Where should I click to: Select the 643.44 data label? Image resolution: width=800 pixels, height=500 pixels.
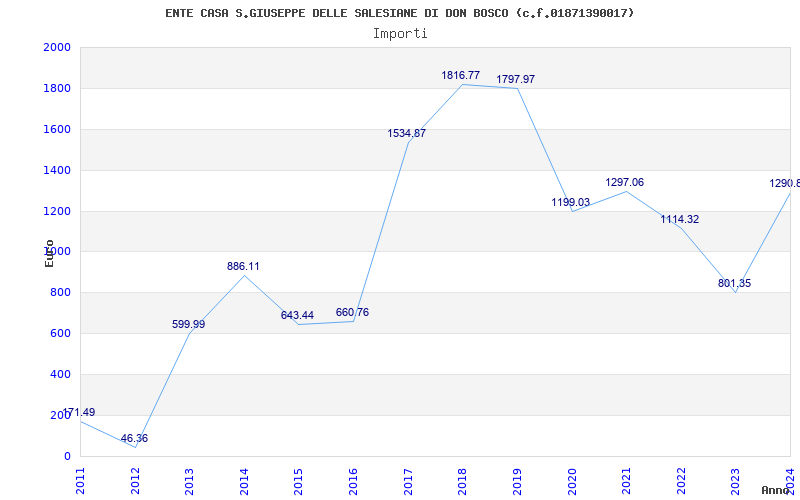tap(297, 315)
